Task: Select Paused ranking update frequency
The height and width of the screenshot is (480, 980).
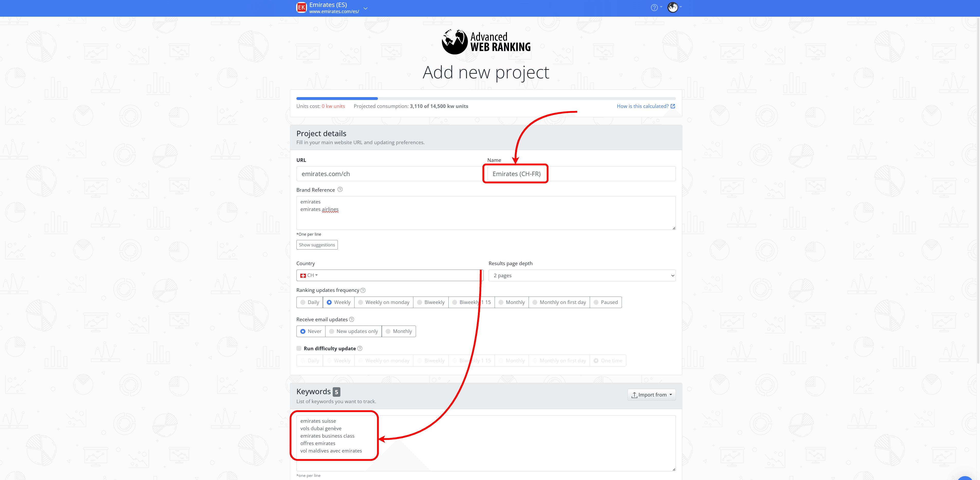Action: [606, 302]
